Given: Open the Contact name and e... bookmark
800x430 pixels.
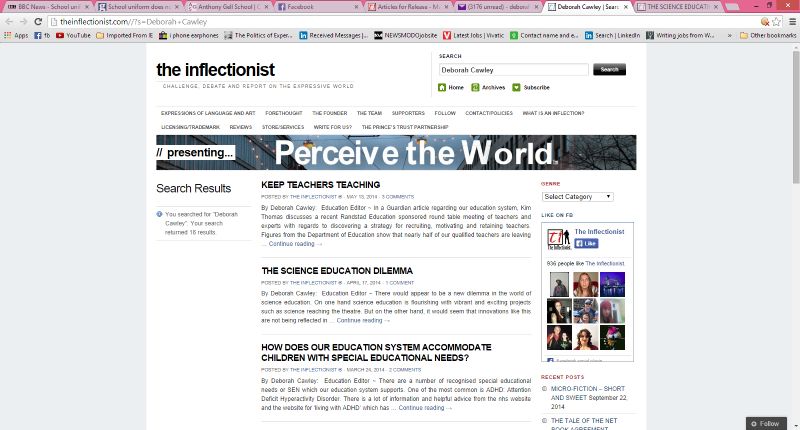Looking at the screenshot, I should pyautogui.click(x=544, y=36).
